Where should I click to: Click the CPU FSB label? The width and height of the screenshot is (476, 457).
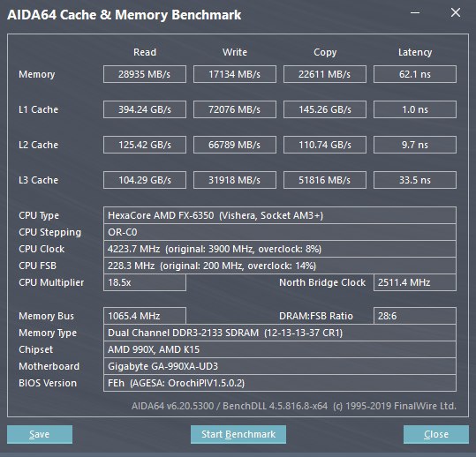[37, 266]
